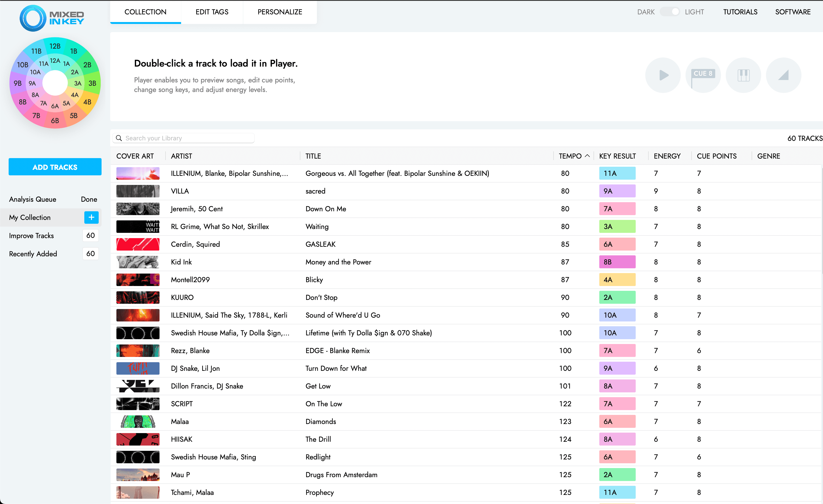This screenshot has width=823, height=504.
Task: Sort by Title column header
Action: click(x=313, y=156)
